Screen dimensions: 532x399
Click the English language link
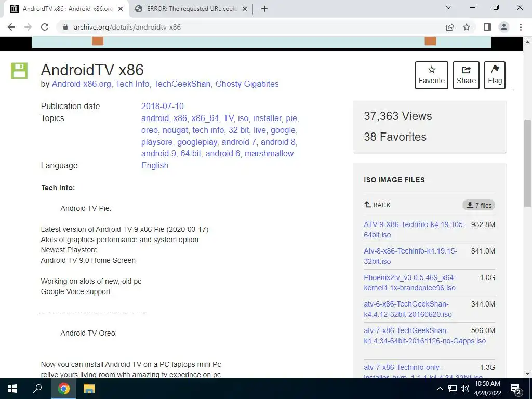[x=155, y=166]
